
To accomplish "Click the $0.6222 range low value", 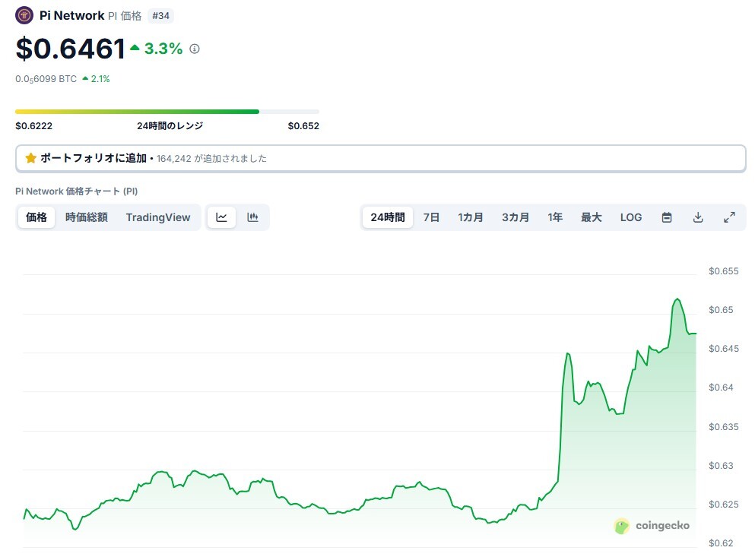I will coord(33,126).
